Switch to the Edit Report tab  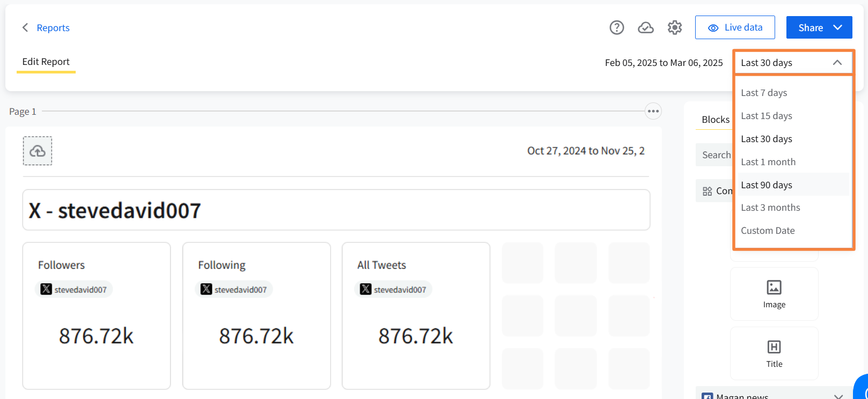tap(46, 62)
